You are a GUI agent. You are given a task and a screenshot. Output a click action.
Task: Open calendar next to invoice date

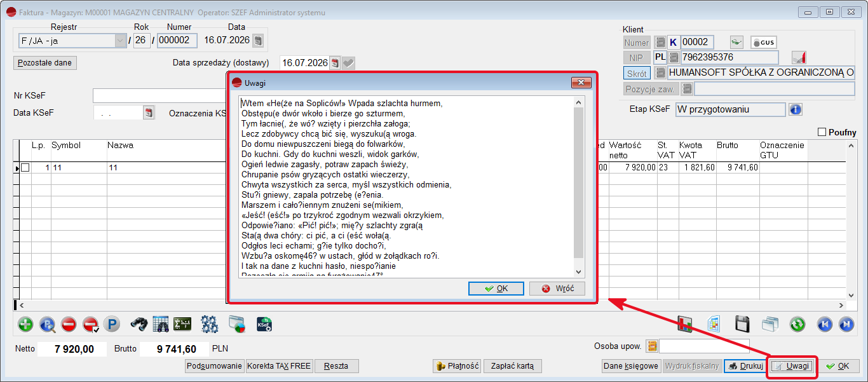[257, 41]
